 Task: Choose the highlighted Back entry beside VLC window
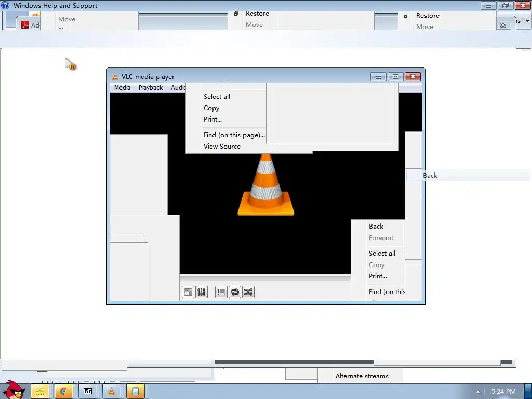(x=468, y=176)
